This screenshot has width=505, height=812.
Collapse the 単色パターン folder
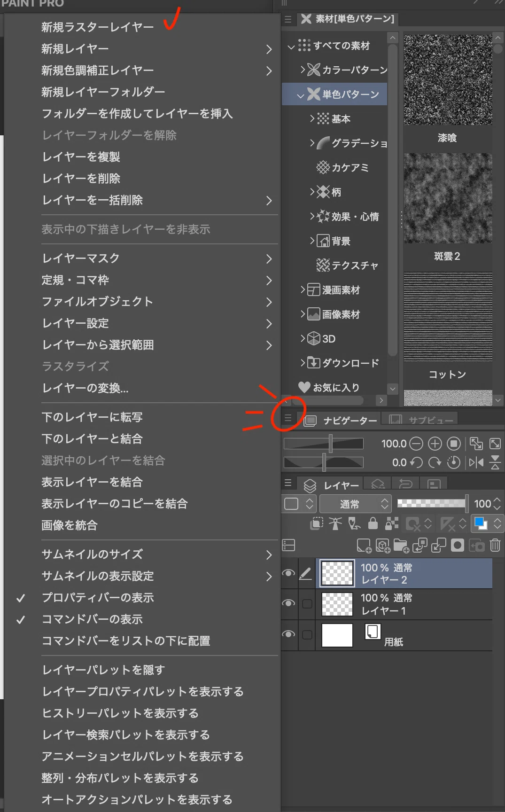coord(301,95)
